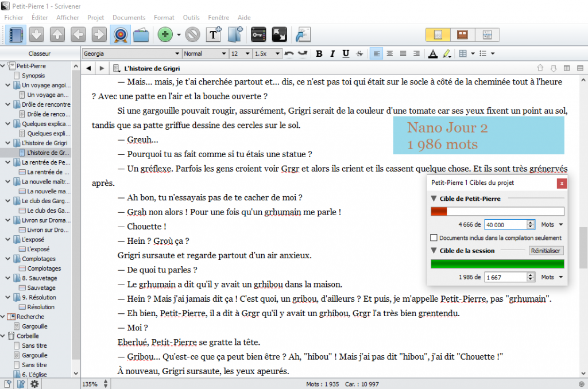This screenshot has height=389, width=588.
Task: Open the Normal style dropdown
Action: pyautogui.click(x=205, y=53)
